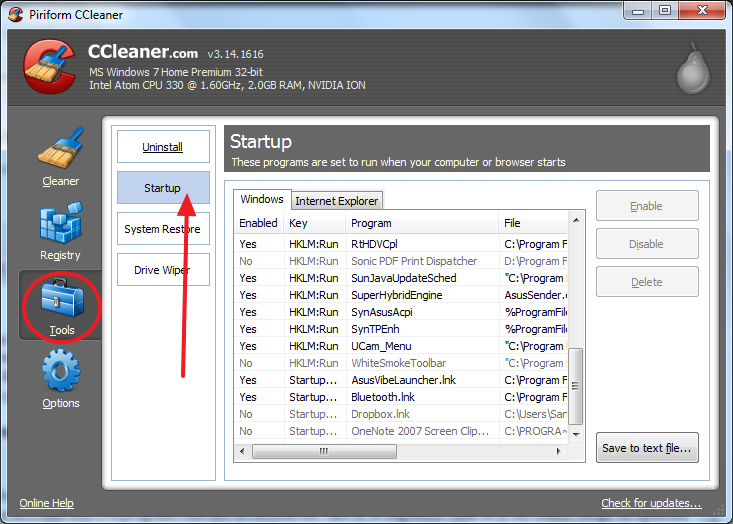The width and height of the screenshot is (733, 524).
Task: Select the Bluetooth.lnk entry
Action: (401, 397)
